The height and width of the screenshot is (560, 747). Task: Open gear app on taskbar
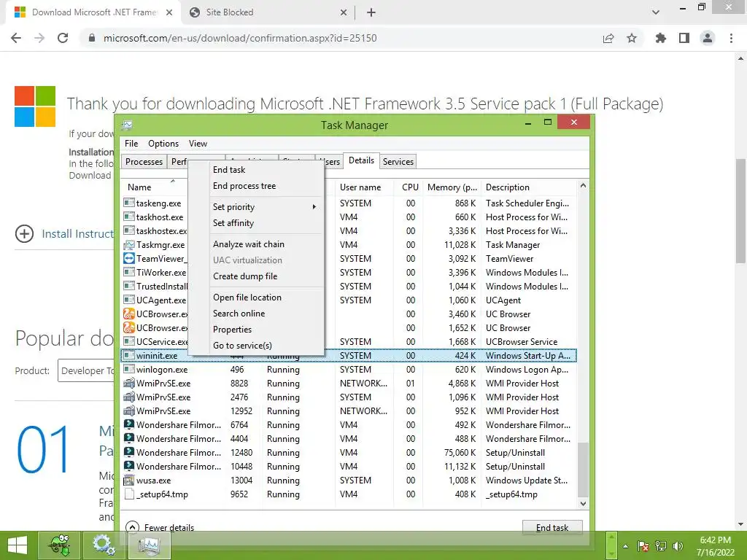pyautogui.click(x=103, y=545)
